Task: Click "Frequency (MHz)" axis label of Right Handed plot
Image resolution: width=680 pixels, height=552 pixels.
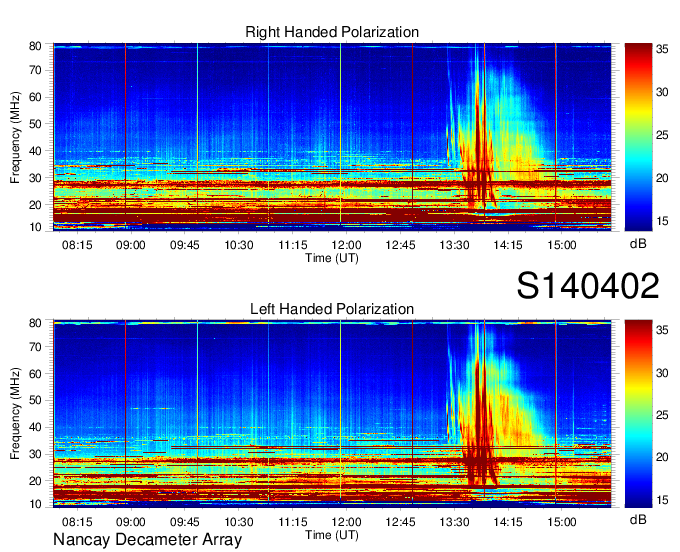Action: 15,137
